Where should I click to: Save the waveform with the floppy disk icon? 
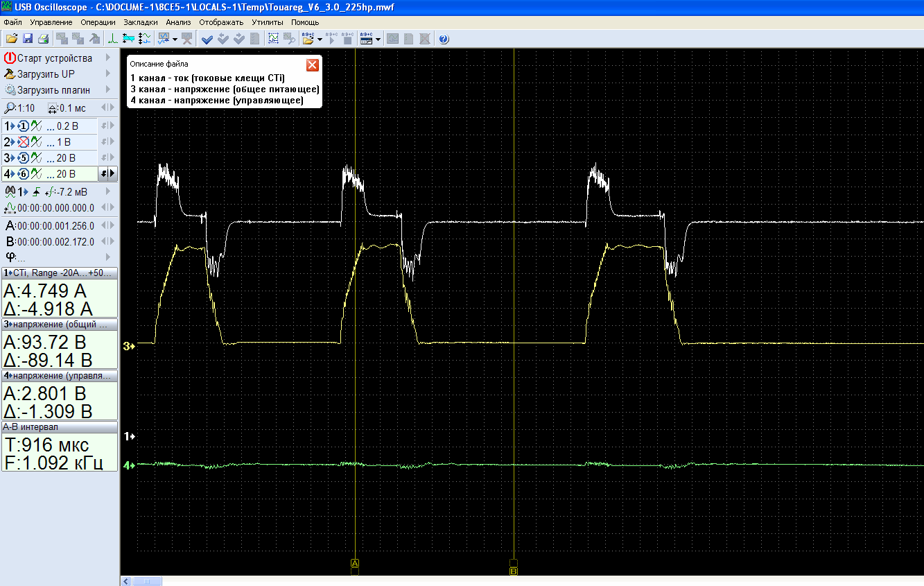28,39
